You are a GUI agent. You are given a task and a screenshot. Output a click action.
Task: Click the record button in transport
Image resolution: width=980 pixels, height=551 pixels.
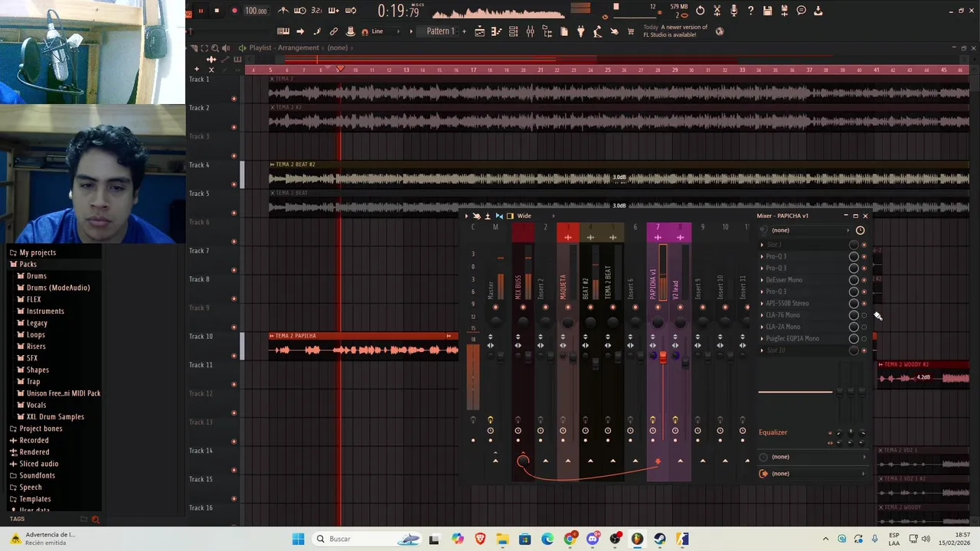[234, 11]
